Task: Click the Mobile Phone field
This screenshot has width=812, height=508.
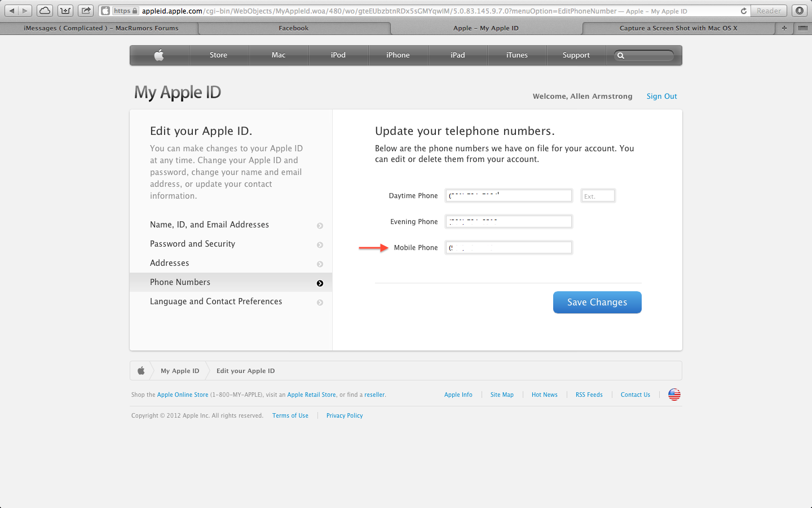Action: [509, 248]
